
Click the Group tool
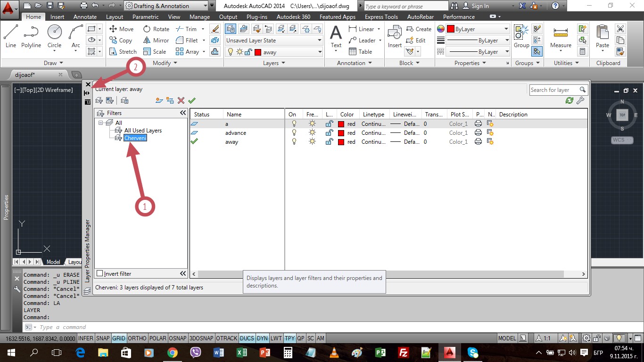tap(521, 36)
